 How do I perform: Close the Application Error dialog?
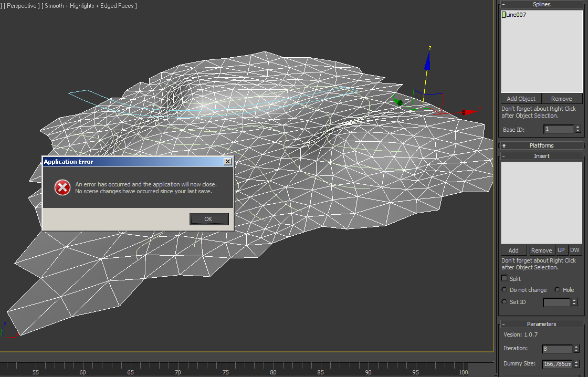point(228,162)
